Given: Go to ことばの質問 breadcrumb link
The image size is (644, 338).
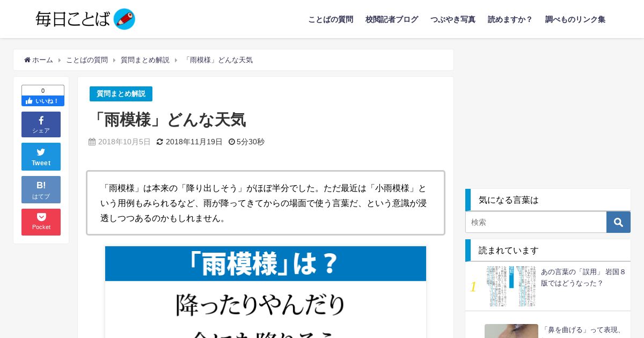Looking at the screenshot, I should click(x=87, y=60).
